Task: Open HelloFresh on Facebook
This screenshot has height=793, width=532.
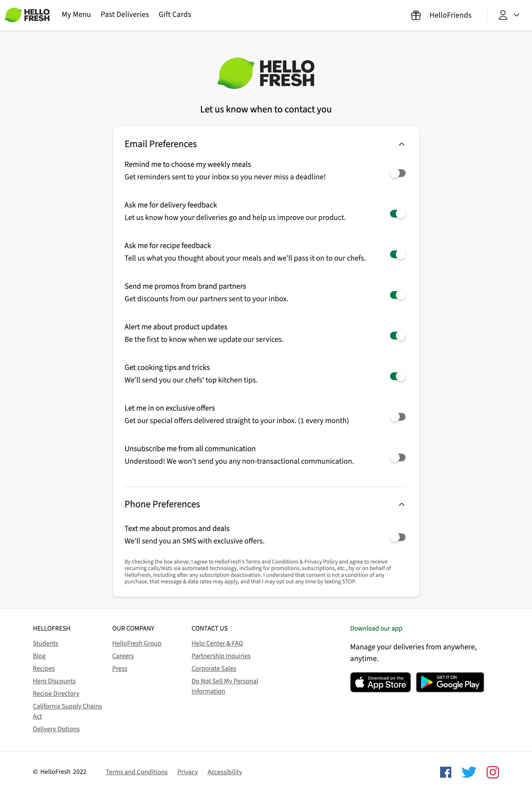Action: point(445,772)
